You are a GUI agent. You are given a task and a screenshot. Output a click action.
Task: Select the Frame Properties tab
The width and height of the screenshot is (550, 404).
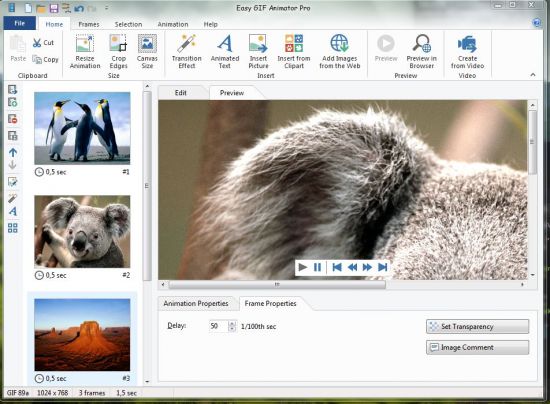click(x=270, y=303)
